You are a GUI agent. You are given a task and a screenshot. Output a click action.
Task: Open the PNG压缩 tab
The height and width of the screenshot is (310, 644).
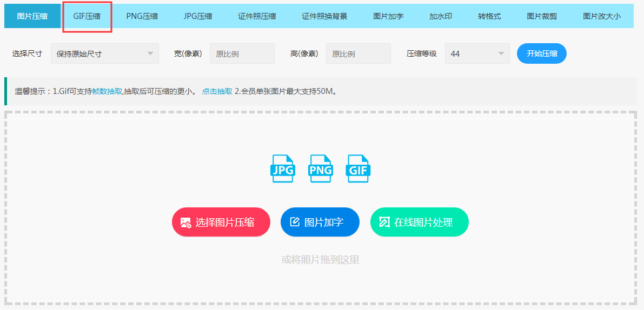(x=142, y=16)
